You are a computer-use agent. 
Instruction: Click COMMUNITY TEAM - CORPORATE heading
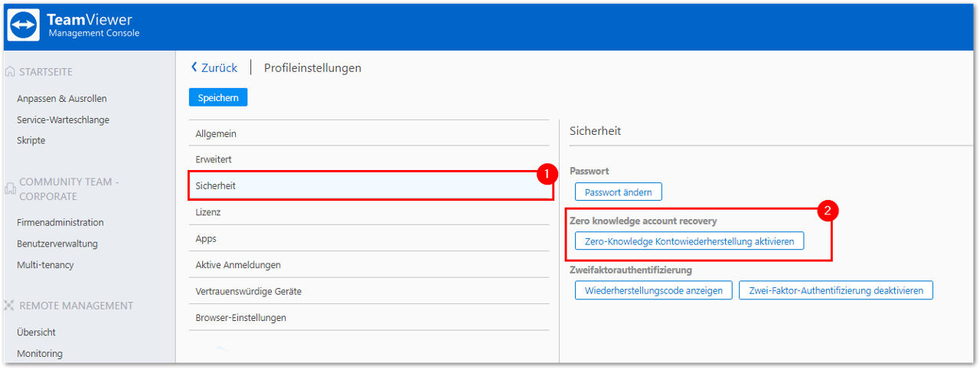69,189
